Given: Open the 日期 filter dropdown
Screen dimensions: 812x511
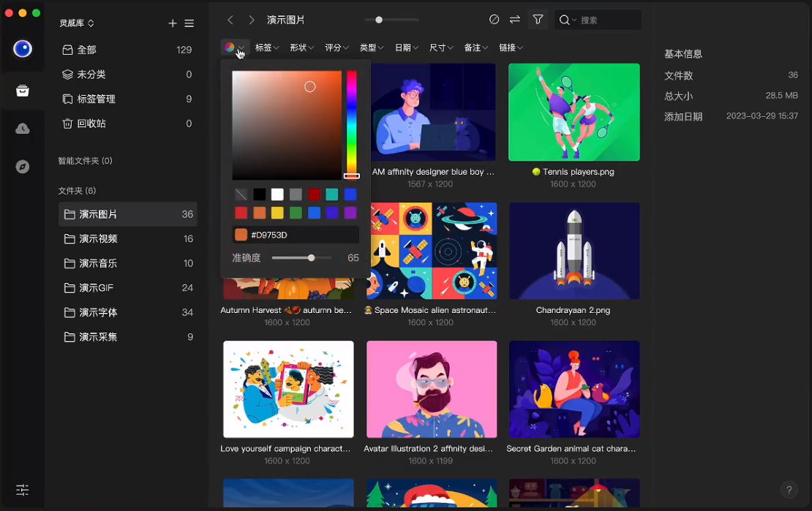Looking at the screenshot, I should [407, 48].
